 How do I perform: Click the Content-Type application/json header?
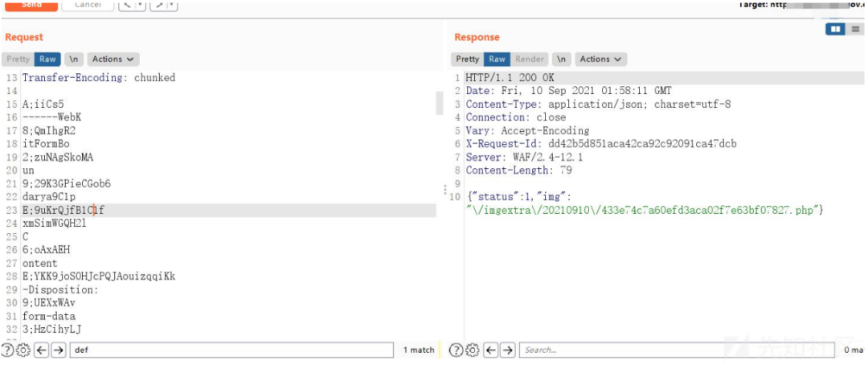599,105
